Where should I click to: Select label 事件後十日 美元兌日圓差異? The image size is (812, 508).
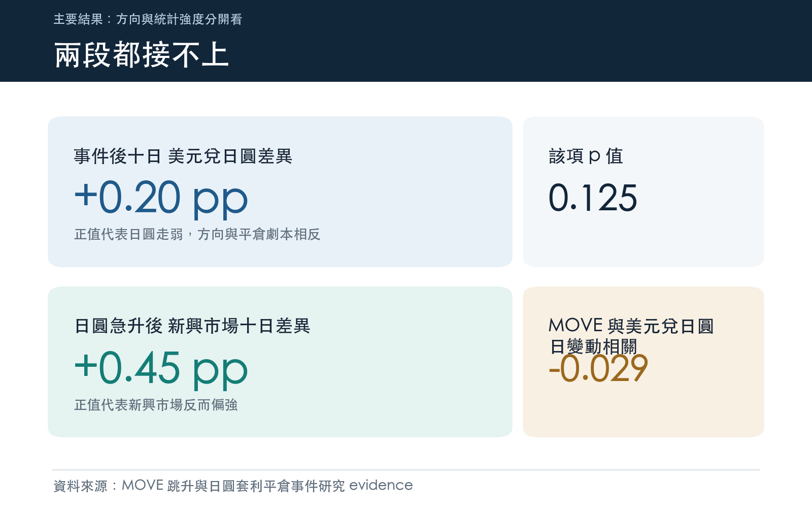click(x=183, y=156)
